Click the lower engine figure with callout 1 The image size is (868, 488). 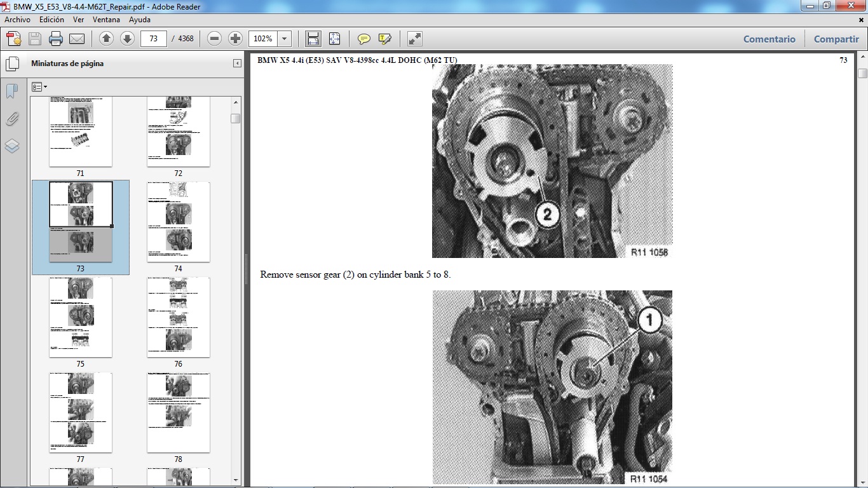pyautogui.click(x=552, y=388)
